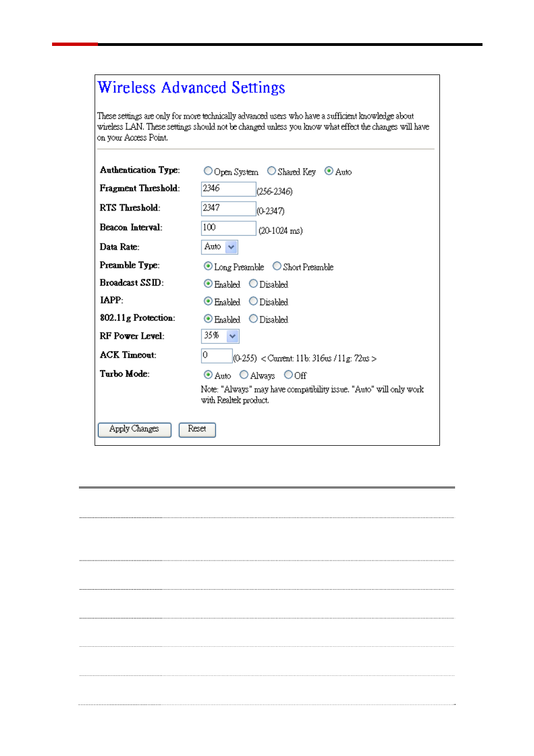The width and height of the screenshot is (534, 756).
Task: Click the current ACK timing text
Action: pos(318,358)
